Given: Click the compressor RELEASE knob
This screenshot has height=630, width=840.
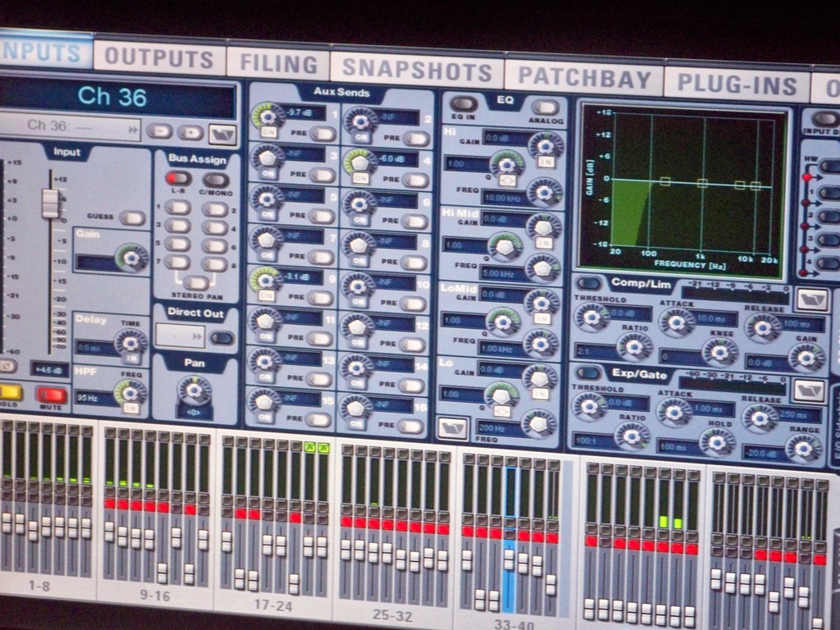Looking at the screenshot, I should point(762,326).
